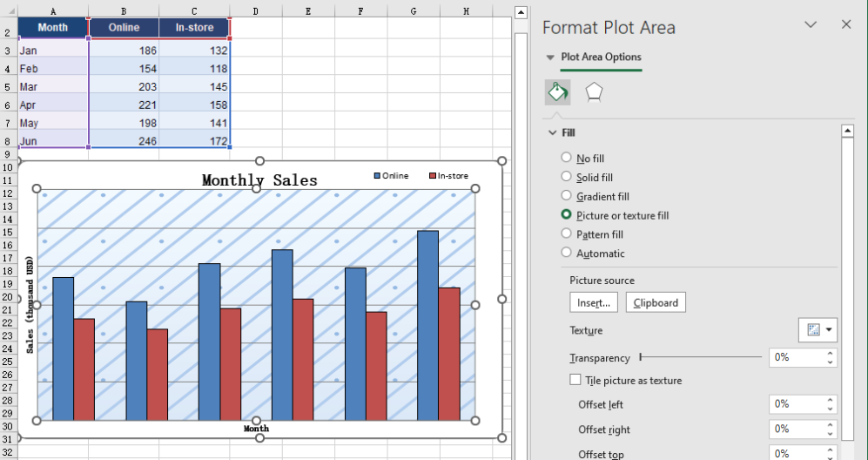The height and width of the screenshot is (460, 868).
Task: Select the Automatic fill option
Action: pos(566,252)
